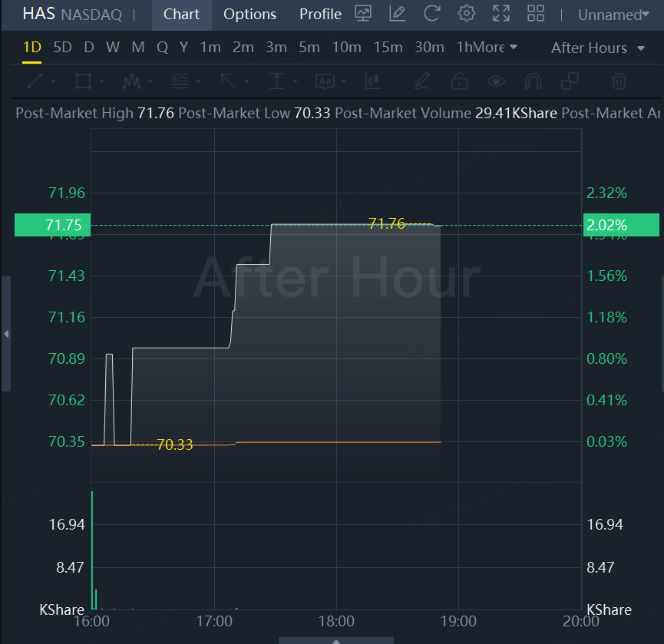Open the Unnamed layout dropdown
The height and width of the screenshot is (644, 664).
tap(611, 15)
